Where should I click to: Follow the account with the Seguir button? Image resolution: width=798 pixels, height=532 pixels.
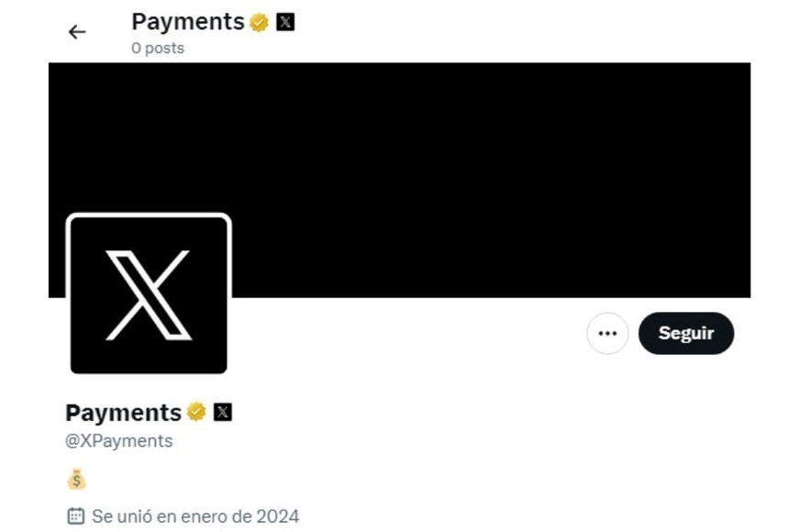686,334
